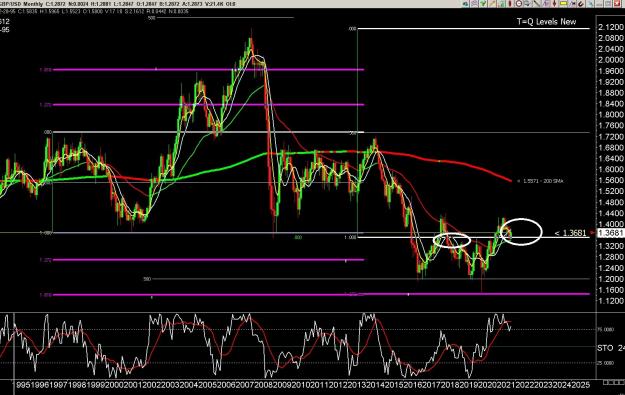Click the 'T=Q Levels New' label
Screen dimensions: 625x395
coord(546,22)
